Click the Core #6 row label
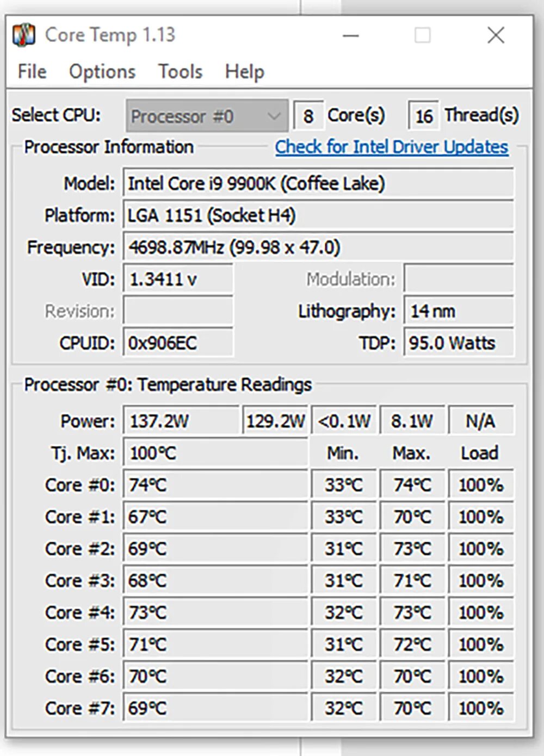This screenshot has height=756, width=544. (80, 677)
